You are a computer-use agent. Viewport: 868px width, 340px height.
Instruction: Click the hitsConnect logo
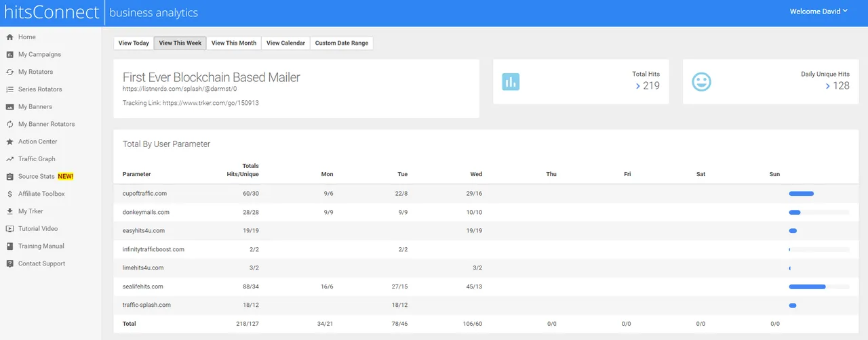pos(51,12)
